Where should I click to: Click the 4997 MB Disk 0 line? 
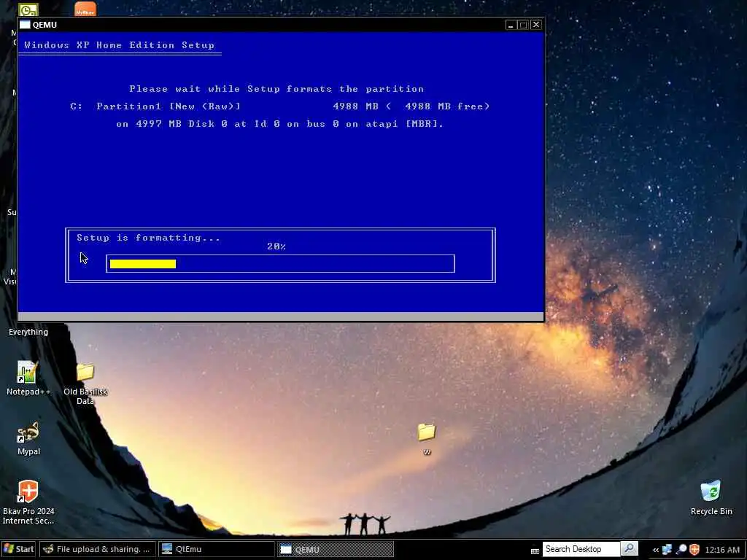[x=279, y=124]
